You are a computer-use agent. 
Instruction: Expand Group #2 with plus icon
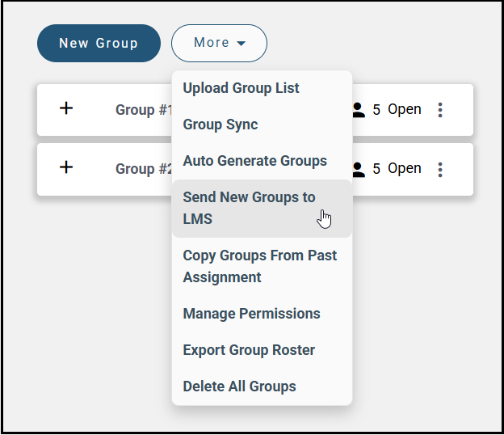point(66,167)
